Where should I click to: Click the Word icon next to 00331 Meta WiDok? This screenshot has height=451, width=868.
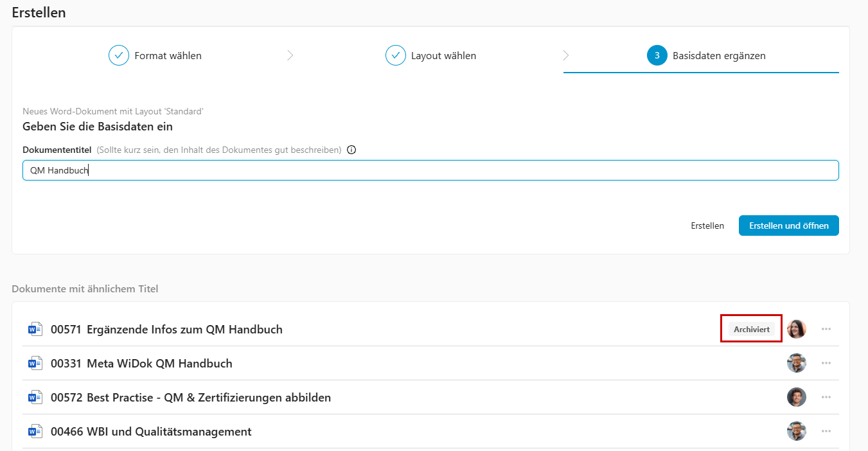pyautogui.click(x=35, y=363)
